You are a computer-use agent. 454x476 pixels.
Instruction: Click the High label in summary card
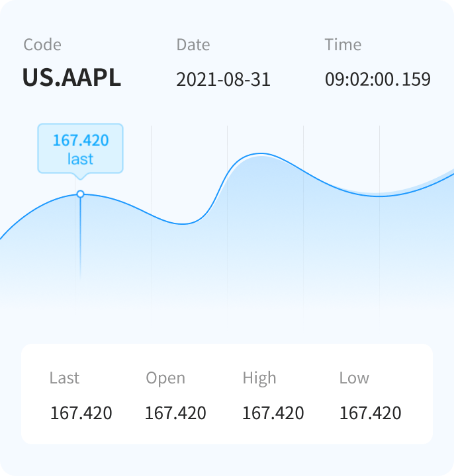coord(259,378)
